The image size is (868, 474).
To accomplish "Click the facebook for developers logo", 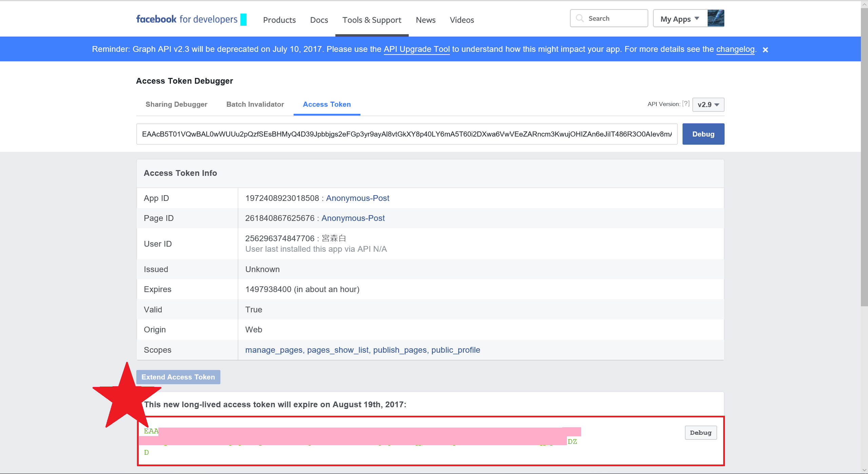I will [187, 19].
